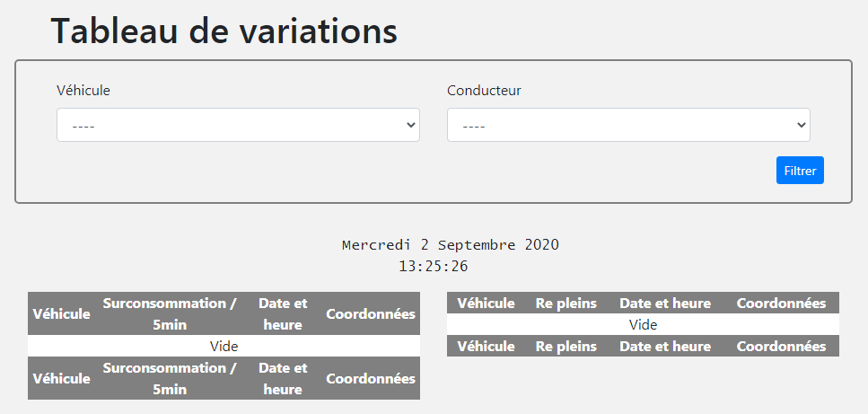This screenshot has width=868, height=414.
Task: Click footer Surconsommation / 5min header
Action: tap(170, 378)
